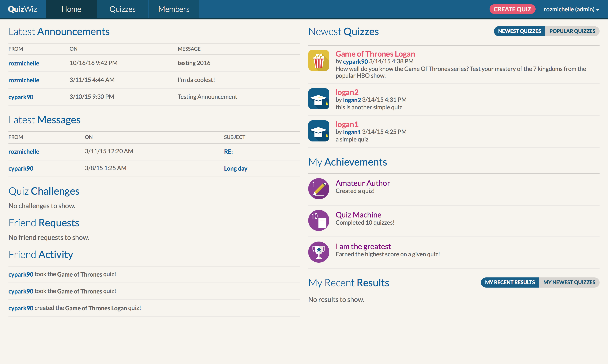Viewport: 608px width, 364px height.
Task: Open the Members navigation tab
Action: coord(174,9)
